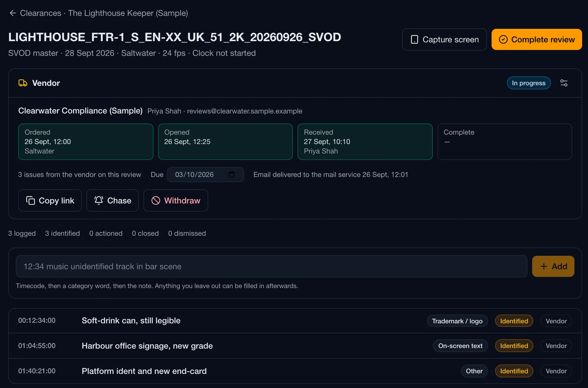Image resolution: width=588 pixels, height=388 pixels.
Task: Click the In progress status badge
Action: click(x=529, y=83)
